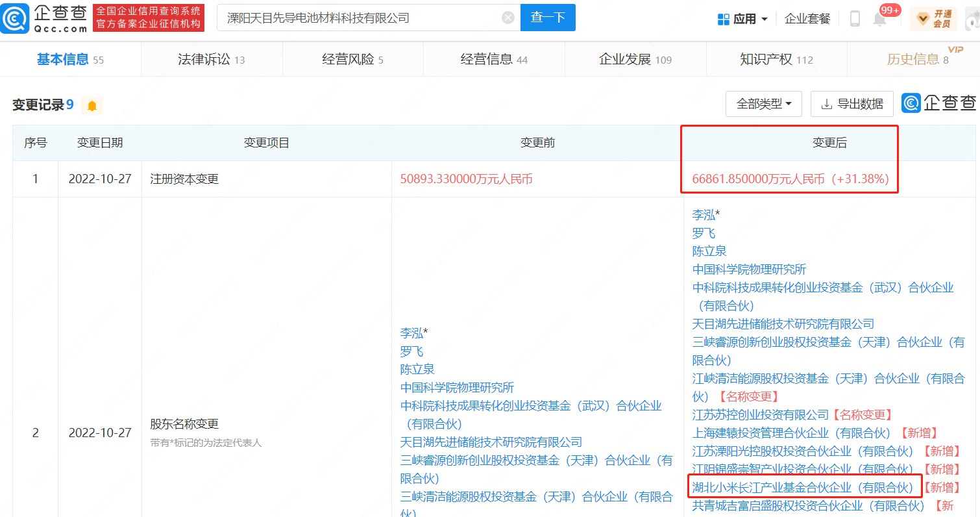
Task: Open notifications bell with 99+ badge
Action: (x=880, y=19)
